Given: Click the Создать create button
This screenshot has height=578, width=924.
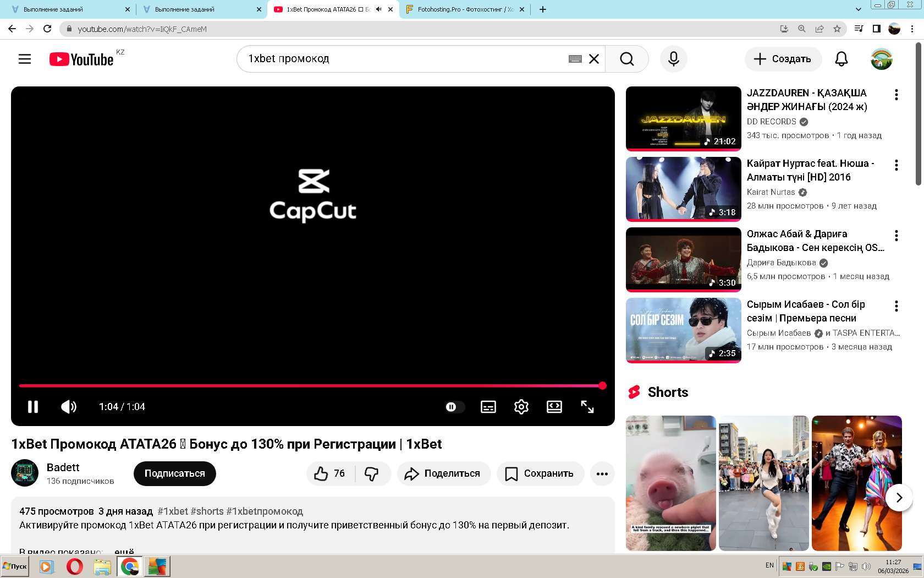Looking at the screenshot, I should (x=783, y=59).
